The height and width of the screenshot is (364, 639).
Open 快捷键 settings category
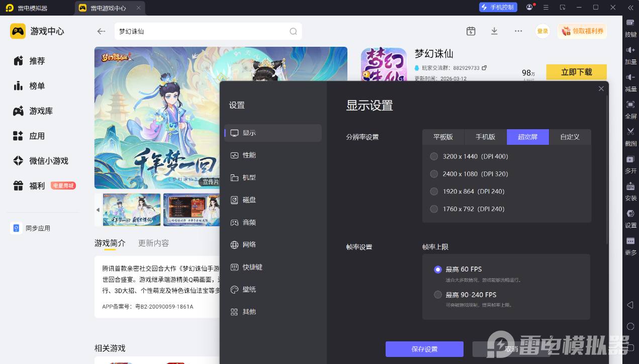click(x=273, y=267)
